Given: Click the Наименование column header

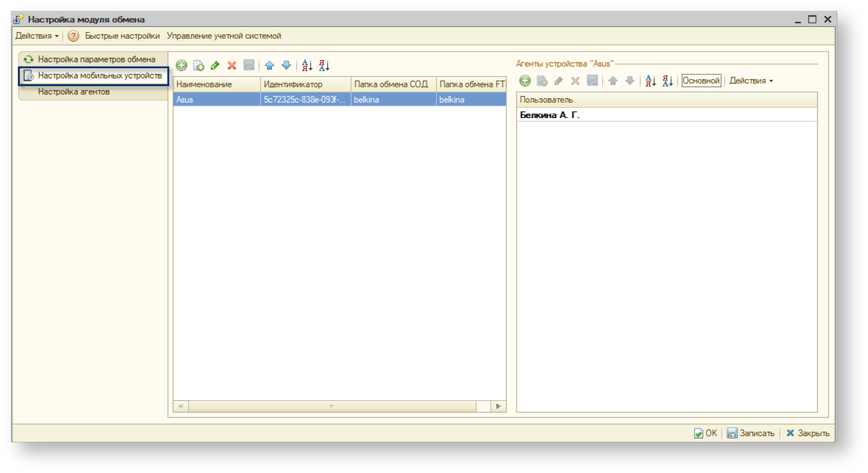Looking at the screenshot, I should tap(217, 84).
